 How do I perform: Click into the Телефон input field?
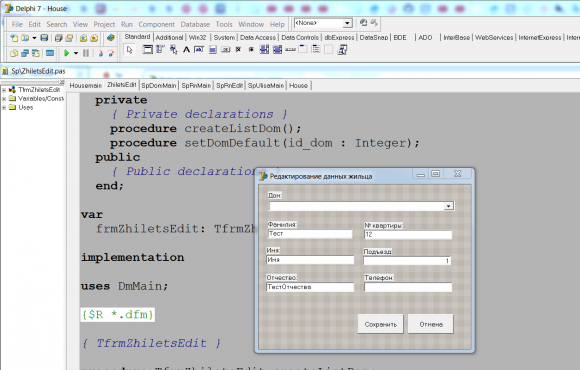click(408, 287)
